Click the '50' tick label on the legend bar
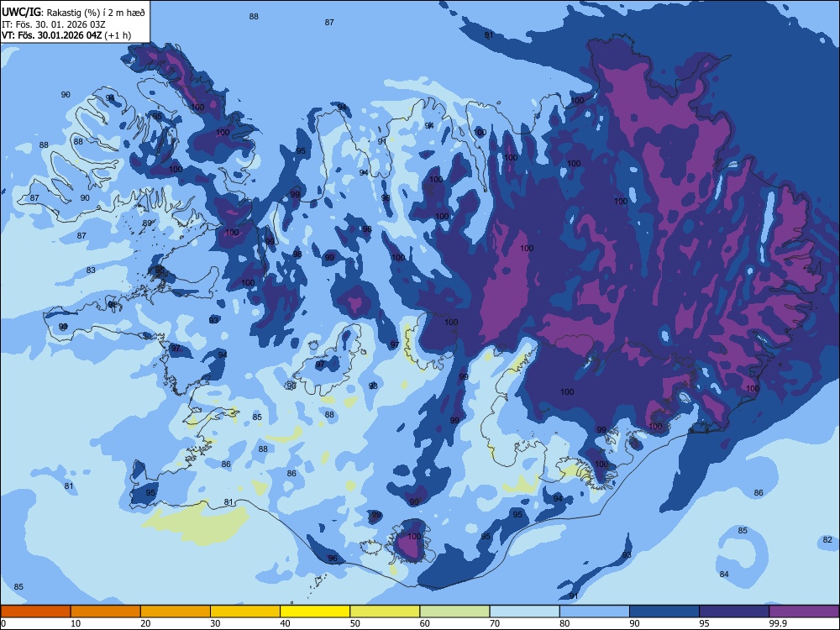 [354, 623]
